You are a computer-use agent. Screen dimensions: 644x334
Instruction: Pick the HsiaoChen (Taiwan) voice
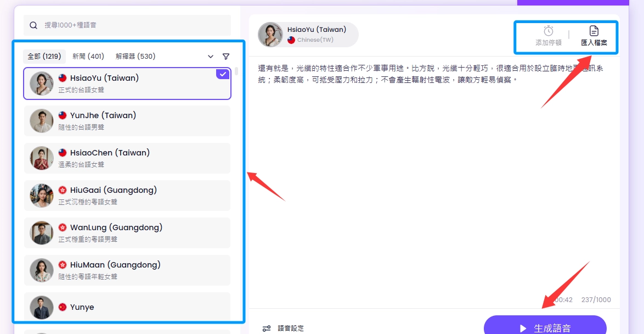tap(127, 158)
